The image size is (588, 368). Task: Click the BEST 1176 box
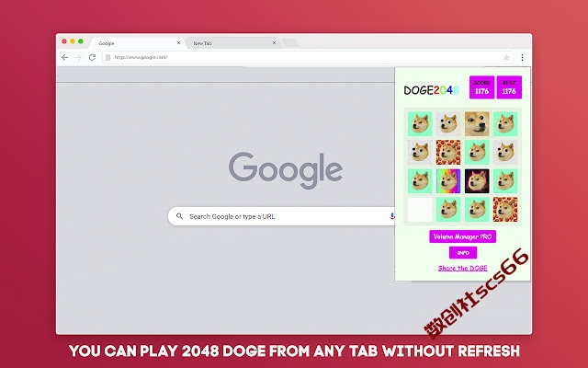point(509,87)
